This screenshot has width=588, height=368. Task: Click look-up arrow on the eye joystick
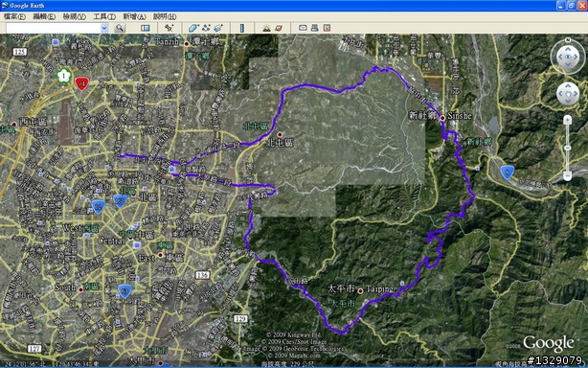pyautogui.click(x=568, y=49)
